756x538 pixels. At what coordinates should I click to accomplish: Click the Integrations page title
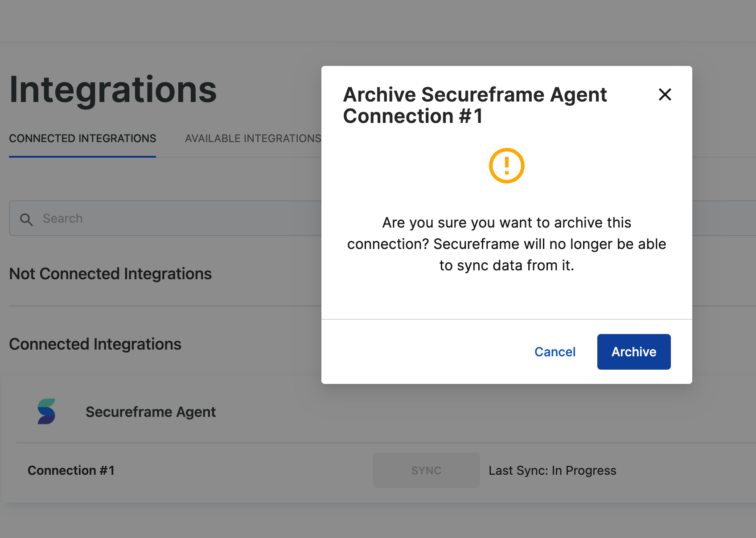[113, 90]
